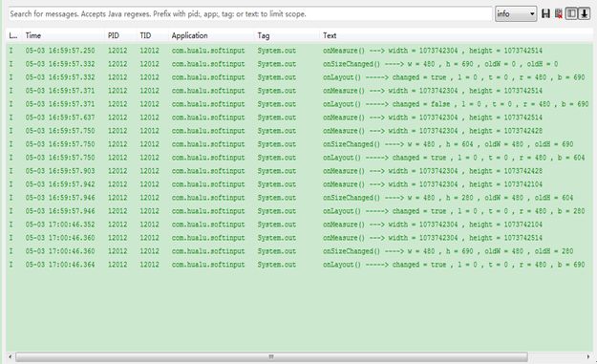Select the L... level column header
This screenshot has width=597, height=364.
[x=13, y=35]
